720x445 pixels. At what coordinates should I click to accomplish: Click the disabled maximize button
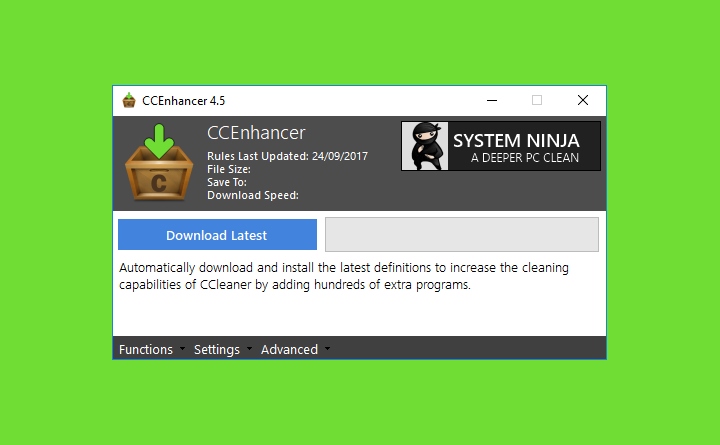coord(537,100)
